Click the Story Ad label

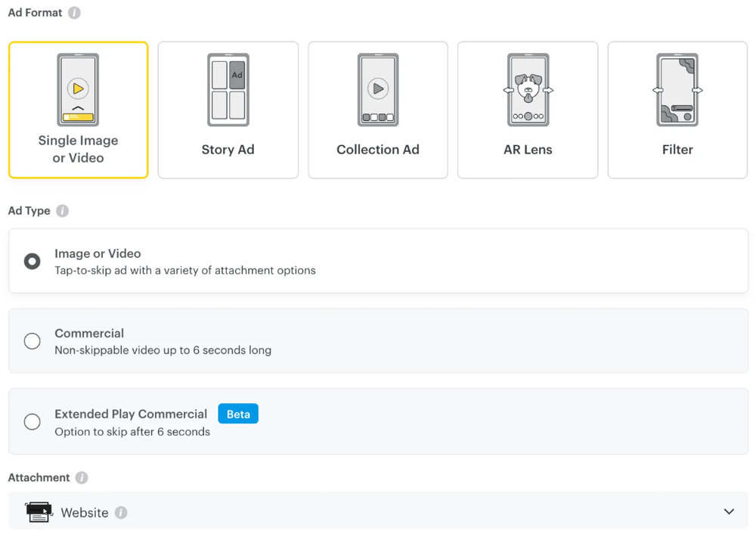point(228,150)
